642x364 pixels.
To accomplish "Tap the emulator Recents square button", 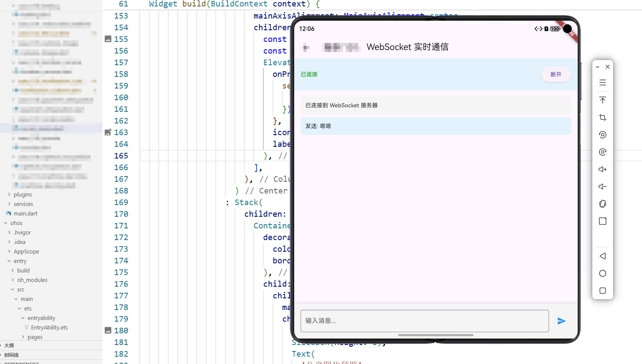I will pyautogui.click(x=603, y=291).
